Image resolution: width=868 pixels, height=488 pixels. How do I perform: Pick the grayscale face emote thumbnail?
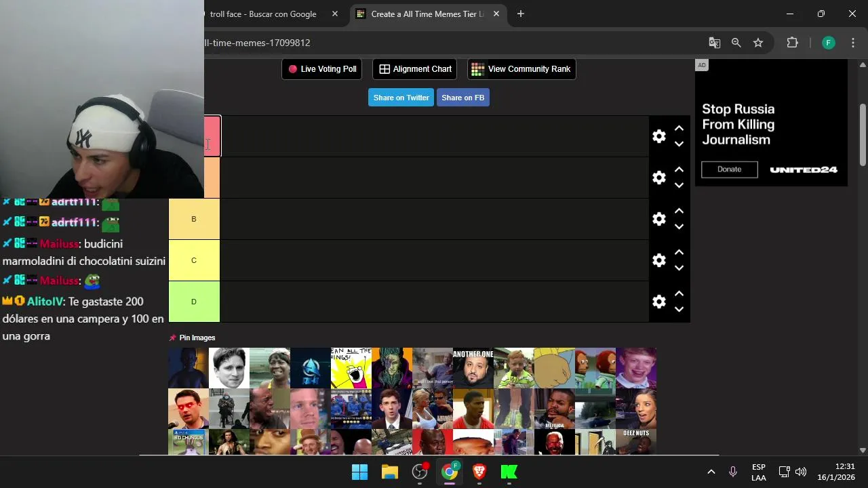pos(229,368)
